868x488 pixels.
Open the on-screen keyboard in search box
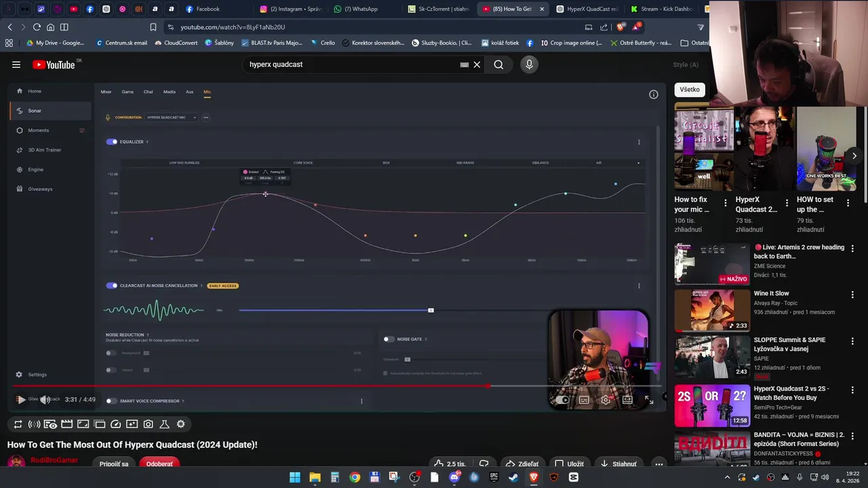point(464,65)
